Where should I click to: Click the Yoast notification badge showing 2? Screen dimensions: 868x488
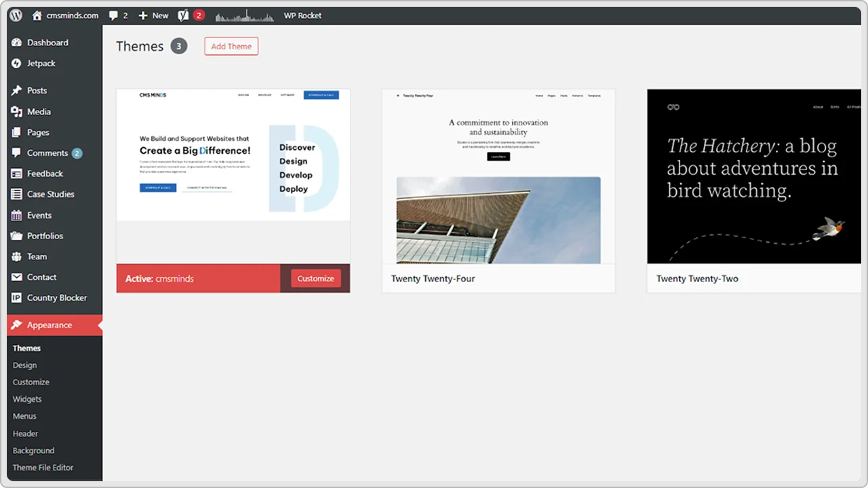(199, 15)
